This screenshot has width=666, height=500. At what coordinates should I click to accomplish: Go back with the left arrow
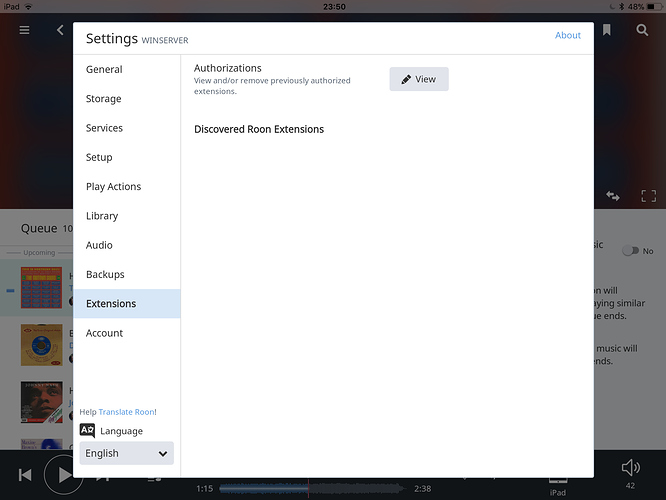60,30
